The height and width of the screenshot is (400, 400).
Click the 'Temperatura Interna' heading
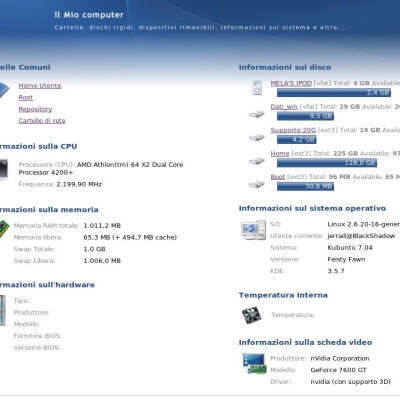pos(283,295)
